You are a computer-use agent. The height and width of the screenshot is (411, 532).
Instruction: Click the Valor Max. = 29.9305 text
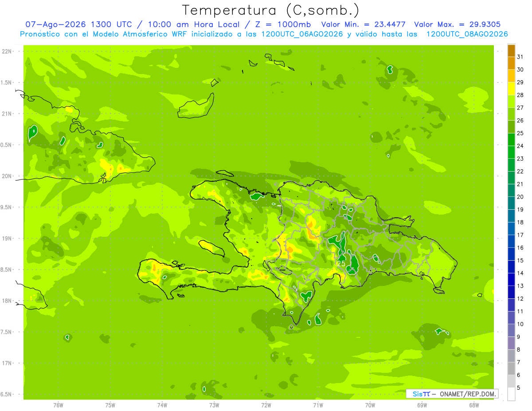click(x=458, y=24)
